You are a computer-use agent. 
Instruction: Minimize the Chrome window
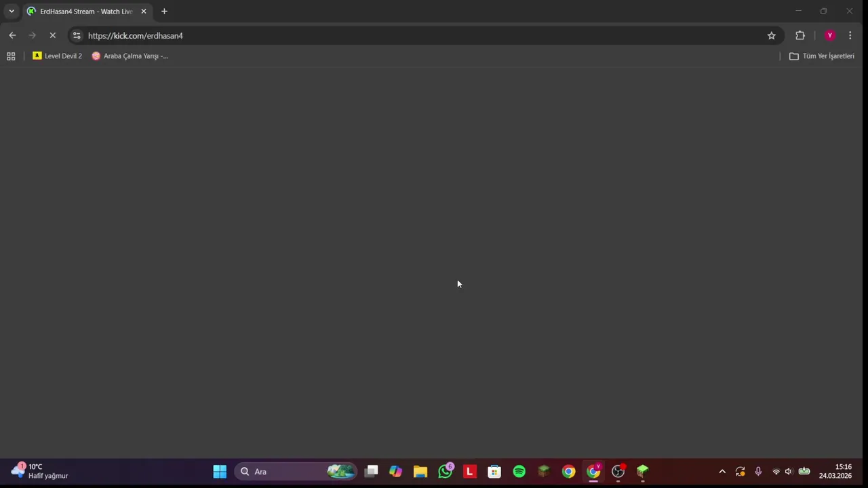[798, 11]
